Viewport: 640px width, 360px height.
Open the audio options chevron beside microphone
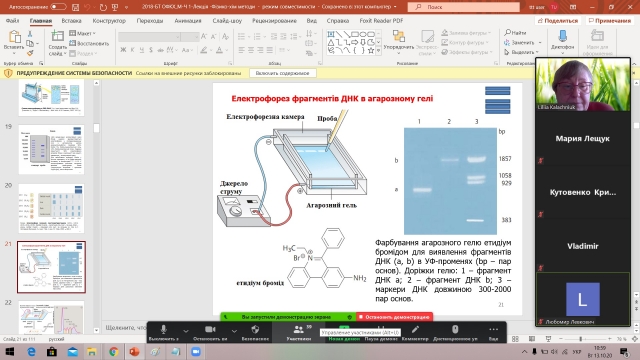pyautogui.click(x=186, y=331)
